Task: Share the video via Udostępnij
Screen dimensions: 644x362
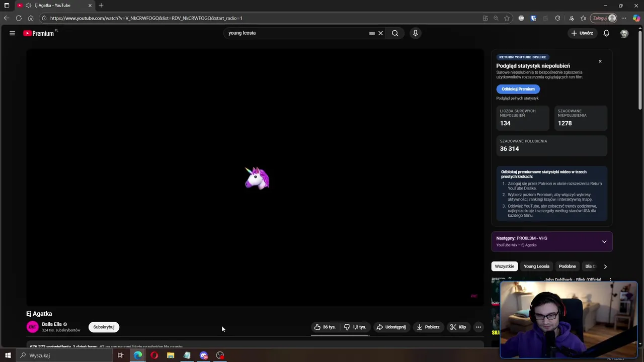Action: point(391,327)
